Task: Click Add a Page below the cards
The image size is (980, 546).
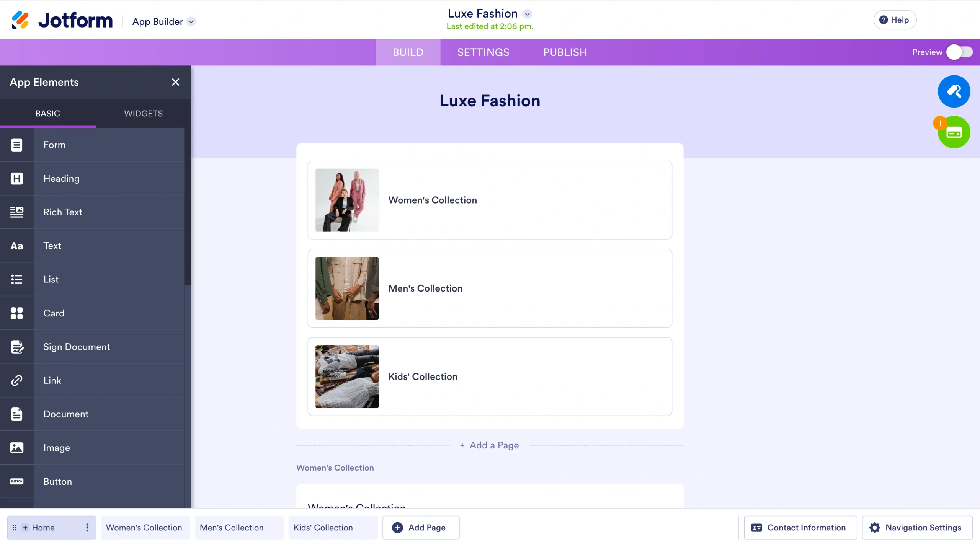Action: click(489, 445)
